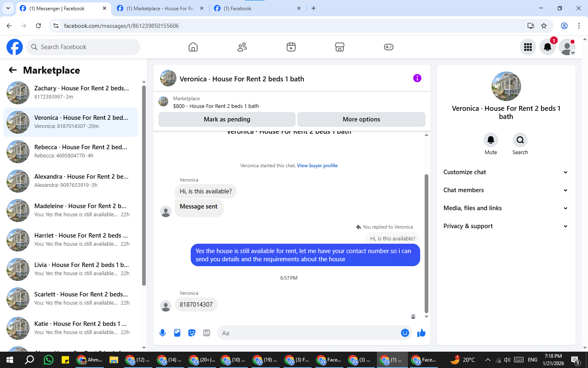The image size is (588, 368).
Task: Choose a sticker icon in composer
Action: (x=192, y=333)
